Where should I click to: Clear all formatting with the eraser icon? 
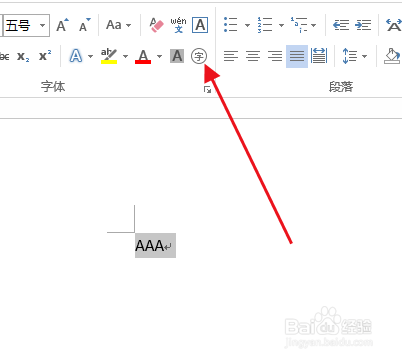pyautogui.click(x=156, y=25)
